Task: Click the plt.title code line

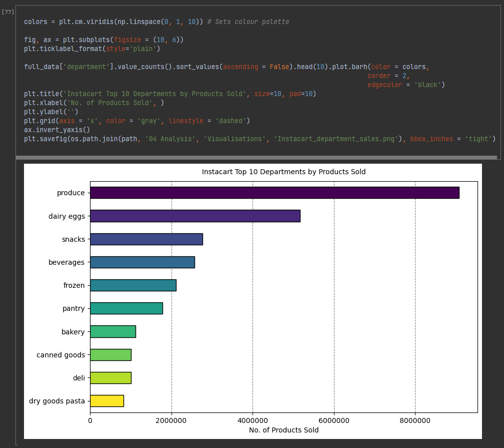Action: (170, 94)
